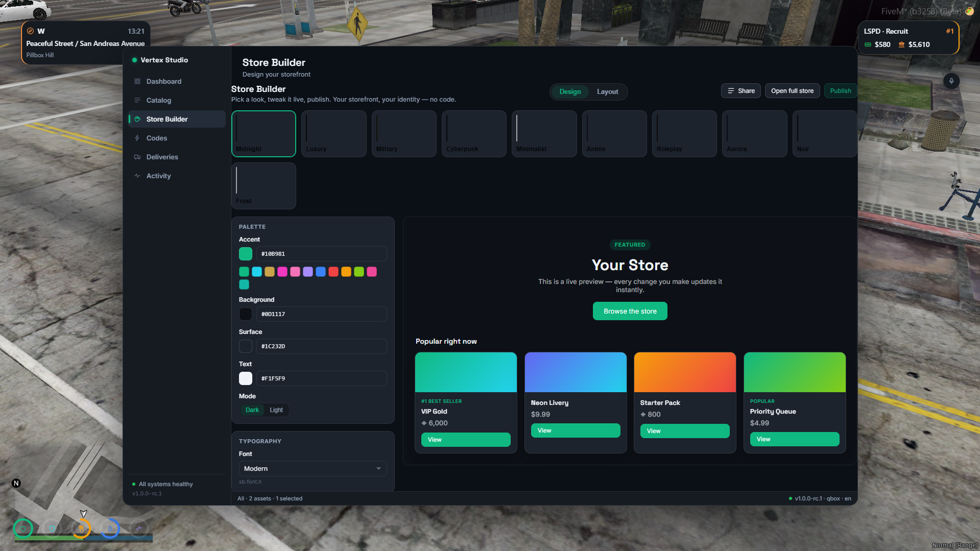The image size is (980, 551).
Task: Switch to the Layout view
Action: [x=607, y=92]
